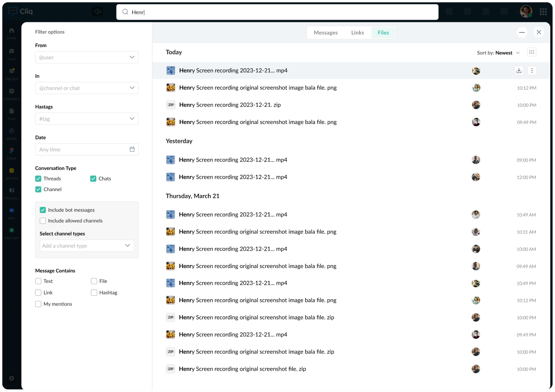Open settings gear at sidebar bottom
Screen dimensions: 555x392
[x=12, y=378]
